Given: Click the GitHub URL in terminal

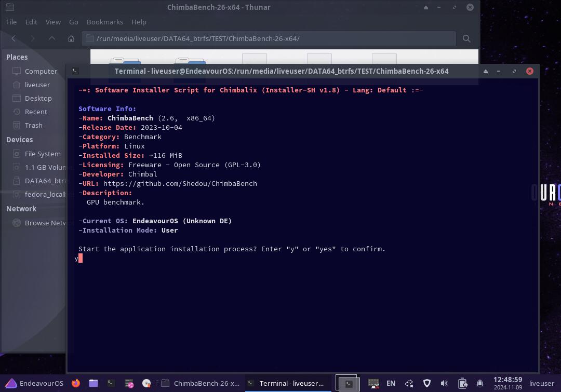Looking at the screenshot, I should [x=180, y=183].
